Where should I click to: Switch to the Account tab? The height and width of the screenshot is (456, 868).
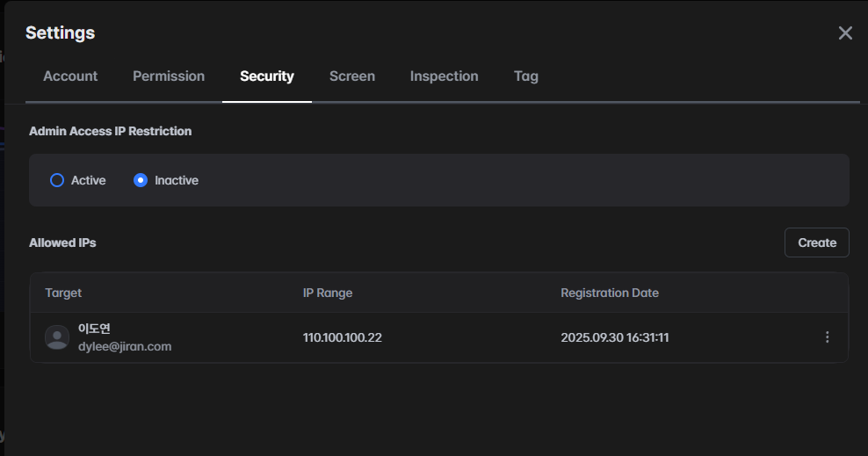pyautogui.click(x=70, y=76)
